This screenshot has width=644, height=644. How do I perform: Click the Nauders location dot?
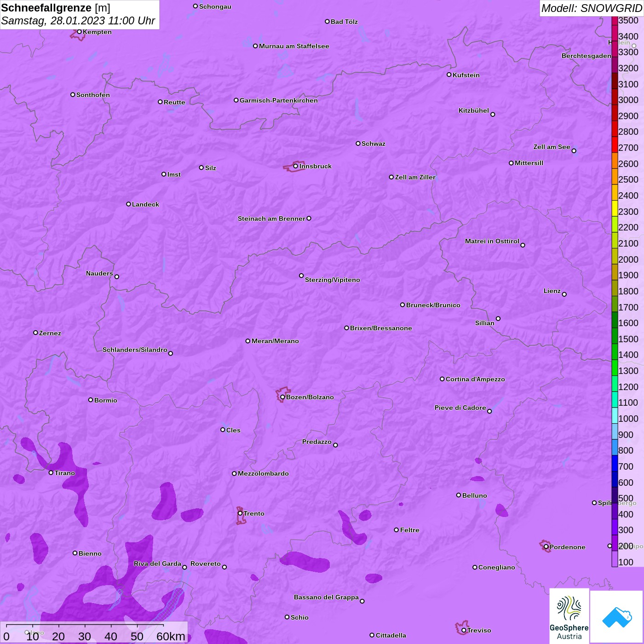[117, 276]
